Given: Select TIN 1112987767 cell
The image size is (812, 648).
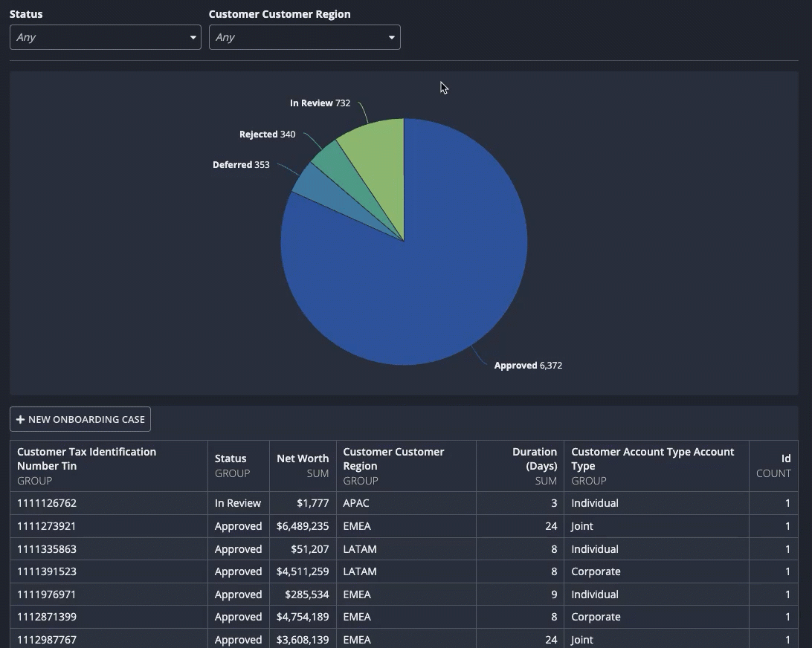Looking at the screenshot, I should (109, 640).
